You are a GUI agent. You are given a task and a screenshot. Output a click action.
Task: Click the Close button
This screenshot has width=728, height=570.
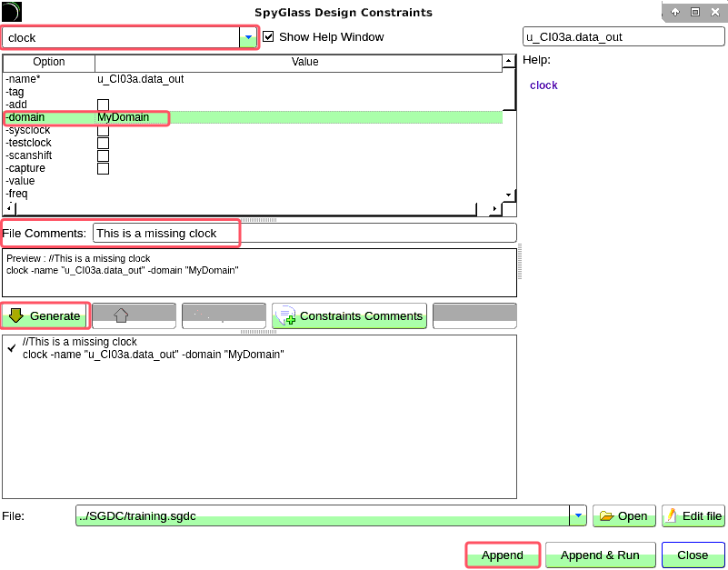tap(693, 555)
